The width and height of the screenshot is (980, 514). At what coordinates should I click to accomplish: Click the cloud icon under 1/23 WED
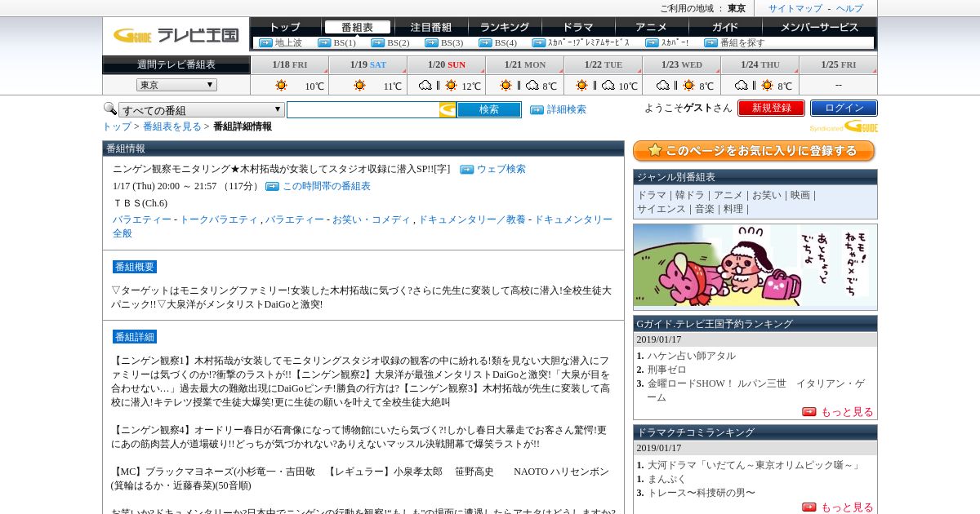tap(663, 85)
